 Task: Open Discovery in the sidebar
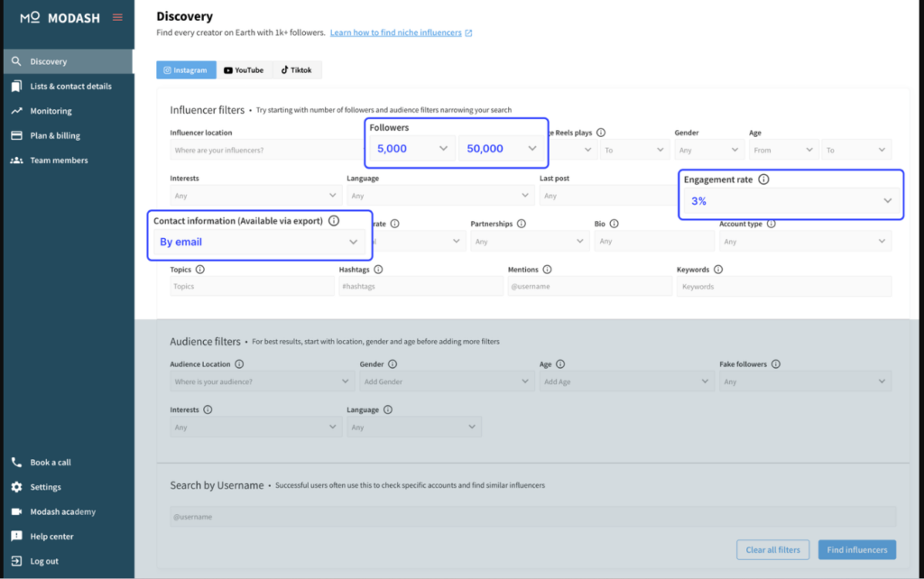(68, 61)
